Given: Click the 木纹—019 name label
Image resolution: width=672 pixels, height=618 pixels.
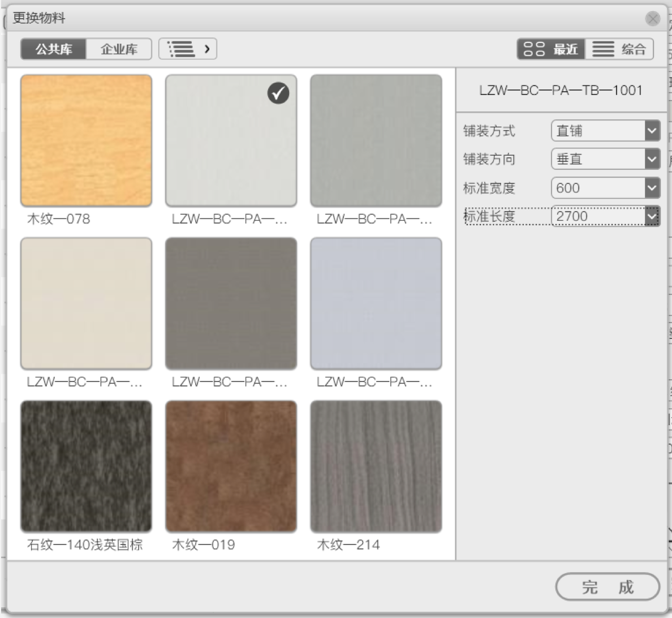Looking at the screenshot, I should pos(203,544).
